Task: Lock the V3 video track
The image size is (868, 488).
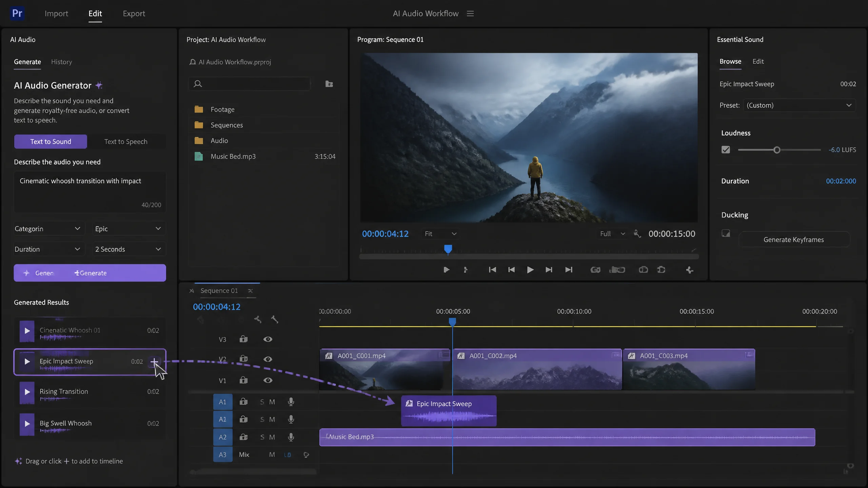Action: coord(243,339)
